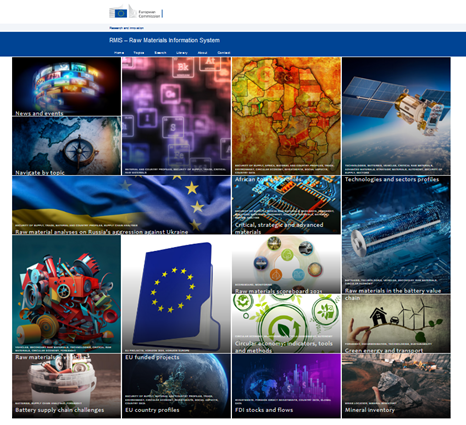
Task: Open Technologies and sectors profiles satellite tile
Action: pyautogui.click(x=396, y=116)
